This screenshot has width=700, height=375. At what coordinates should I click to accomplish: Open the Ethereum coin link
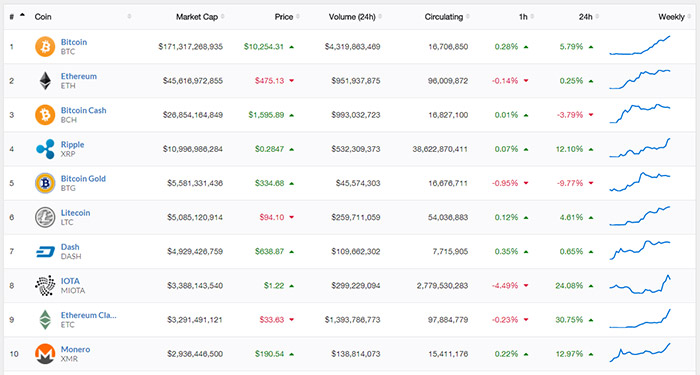[79, 76]
